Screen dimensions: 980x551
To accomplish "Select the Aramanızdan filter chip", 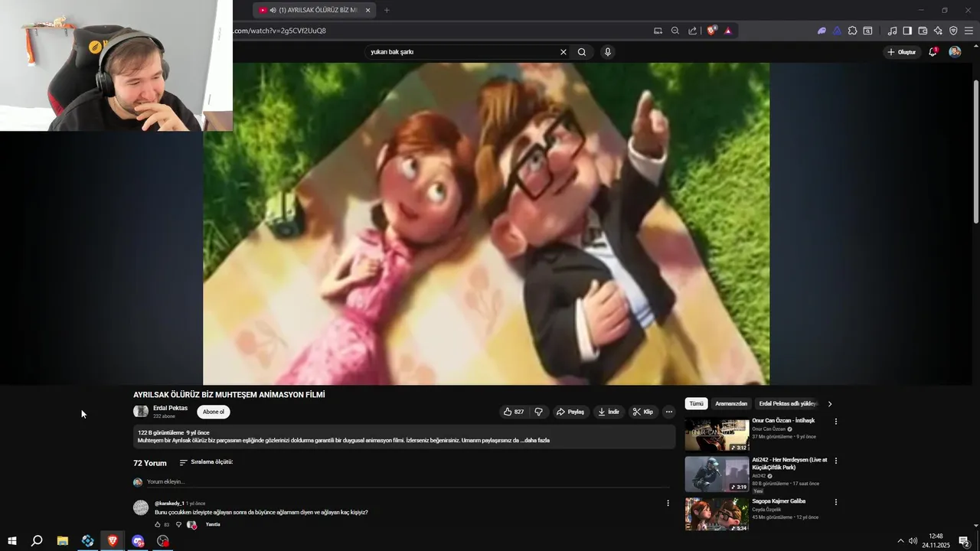I will 731,403.
